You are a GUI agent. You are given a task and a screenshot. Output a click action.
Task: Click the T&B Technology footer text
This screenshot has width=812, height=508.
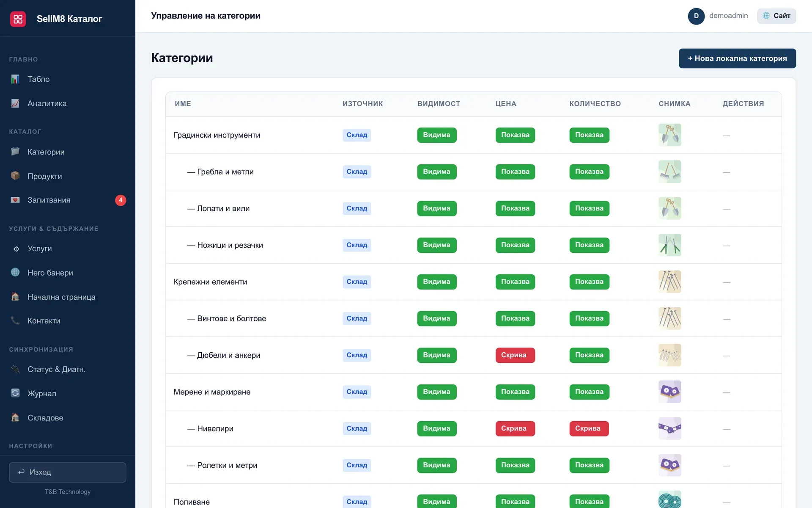[x=68, y=492]
